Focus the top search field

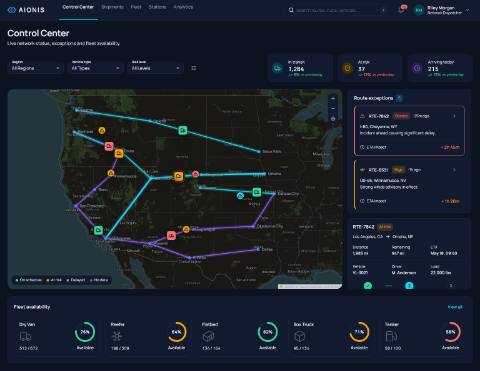coord(337,10)
